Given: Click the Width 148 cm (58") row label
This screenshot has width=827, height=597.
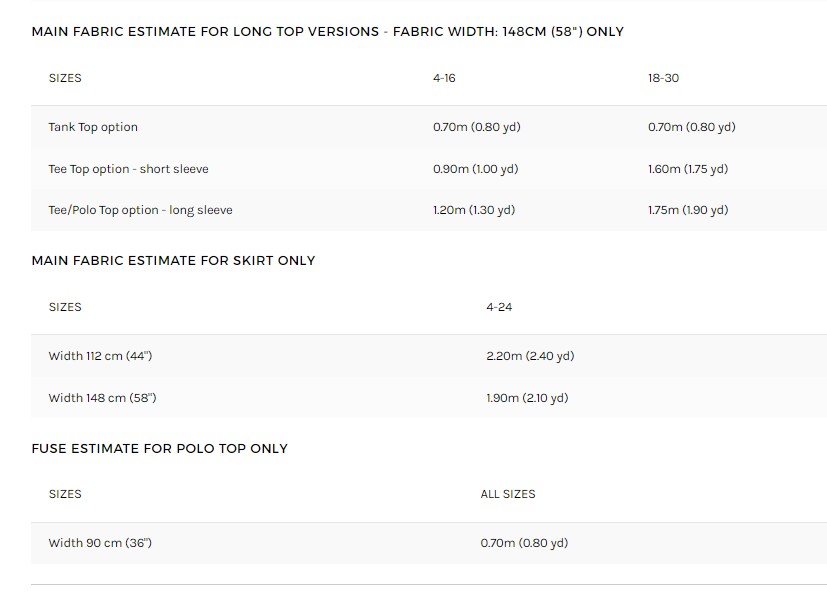Looking at the screenshot, I should [x=102, y=398].
